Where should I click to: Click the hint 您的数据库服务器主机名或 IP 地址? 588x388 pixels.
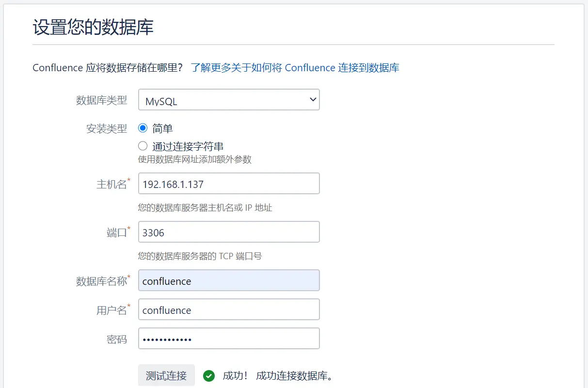coord(205,208)
